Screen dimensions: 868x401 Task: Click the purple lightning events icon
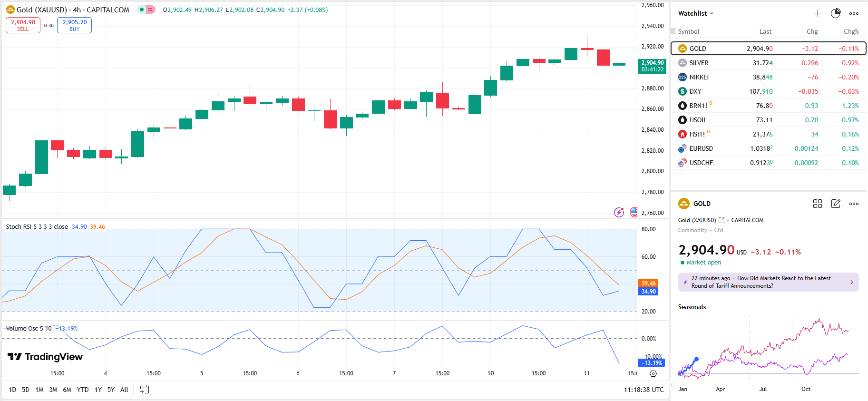(618, 213)
